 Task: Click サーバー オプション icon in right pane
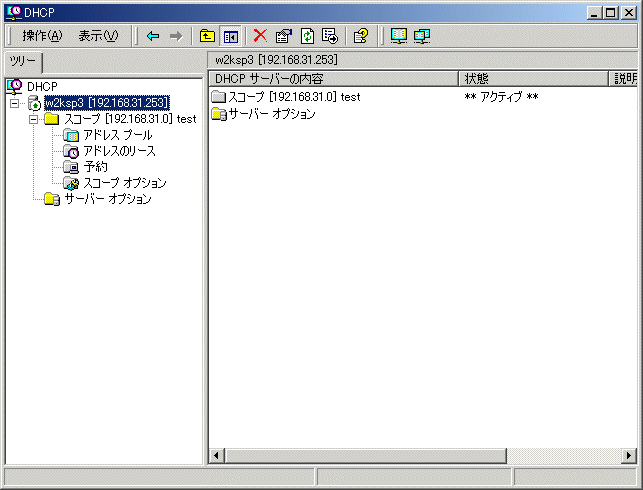[219, 114]
